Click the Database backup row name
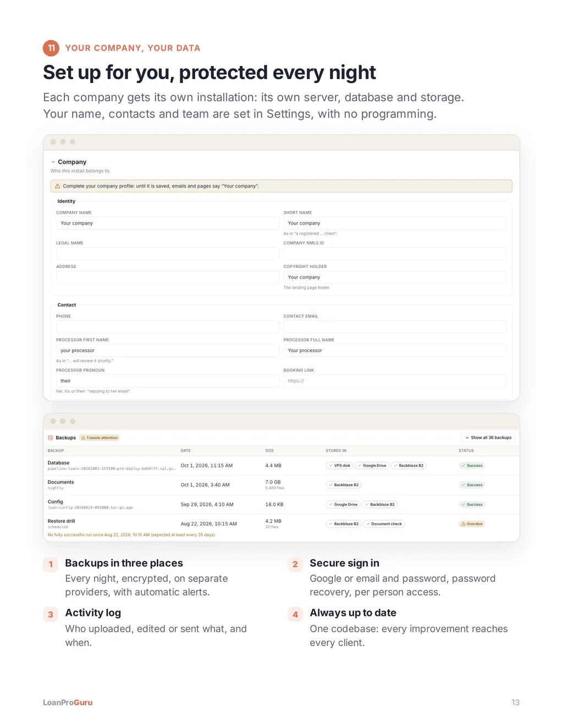The image size is (563, 728). click(58, 463)
